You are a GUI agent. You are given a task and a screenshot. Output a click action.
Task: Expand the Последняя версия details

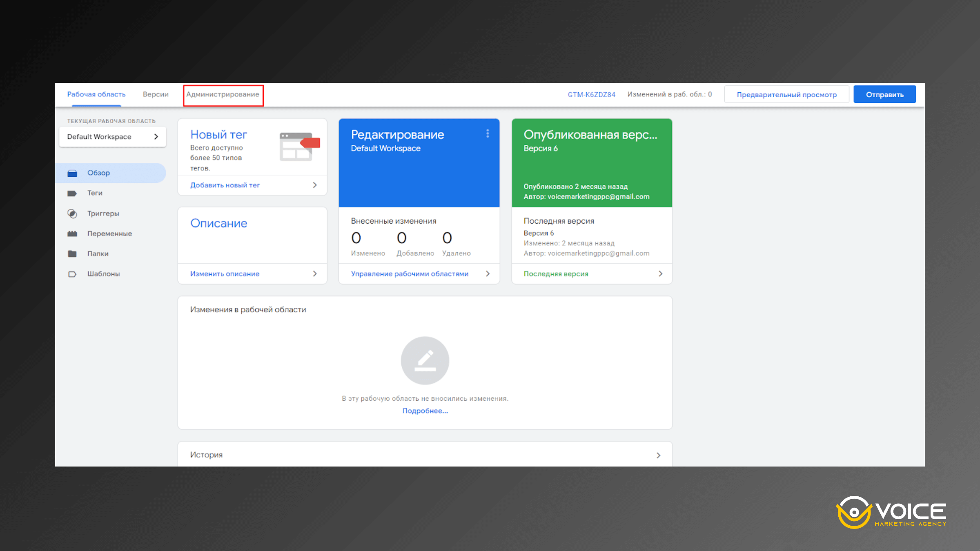click(556, 273)
